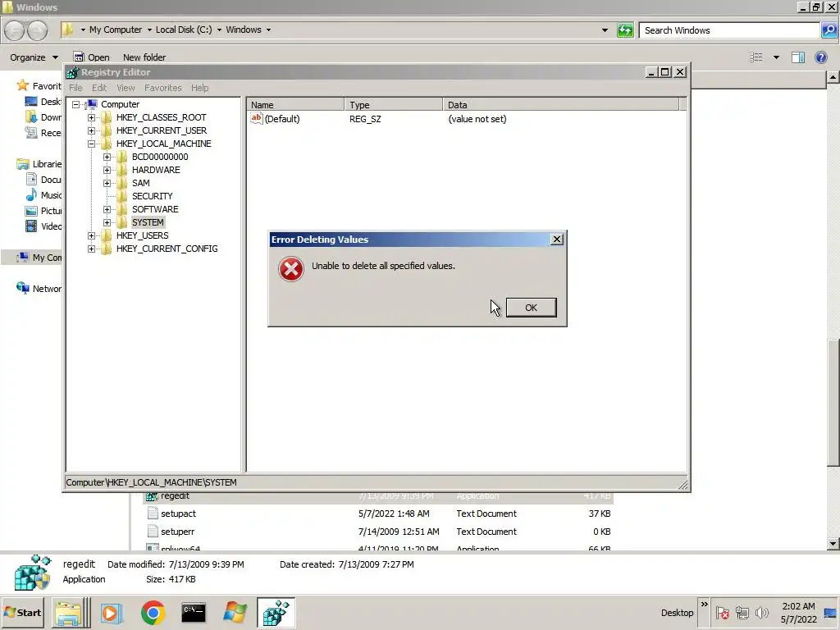Click the regedit file icon in list

point(152,496)
